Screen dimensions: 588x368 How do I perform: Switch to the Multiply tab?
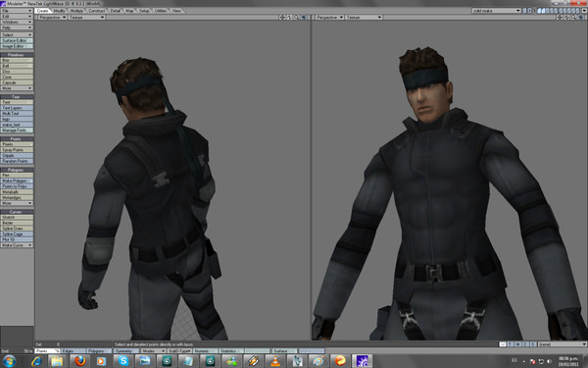77,11
